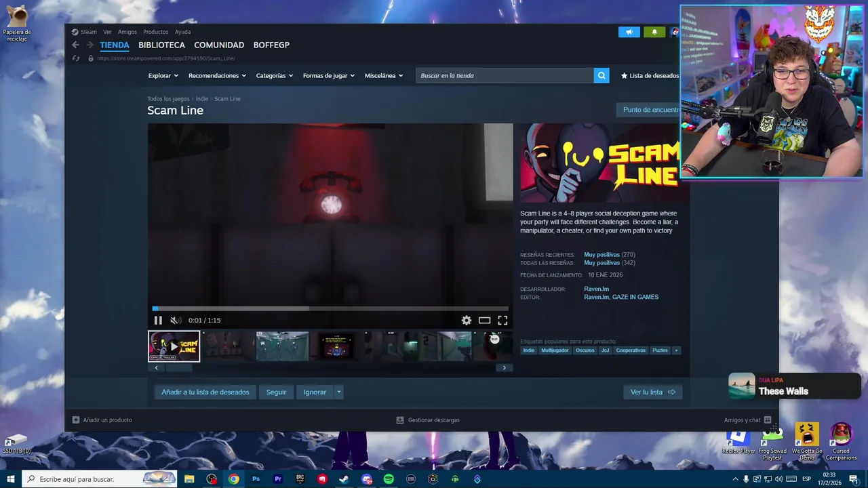Screen dimensions: 868x488
Task: Click the search magnifier button
Action: tap(601, 75)
